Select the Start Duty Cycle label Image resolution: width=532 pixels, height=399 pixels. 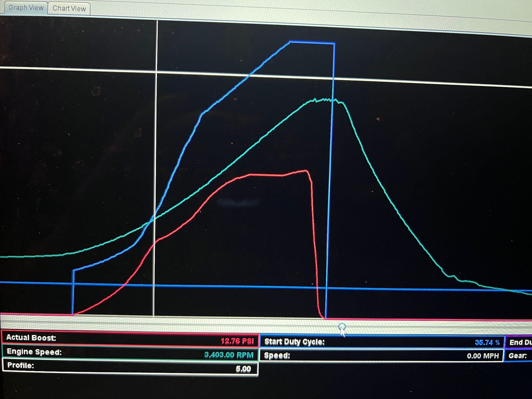pos(294,342)
